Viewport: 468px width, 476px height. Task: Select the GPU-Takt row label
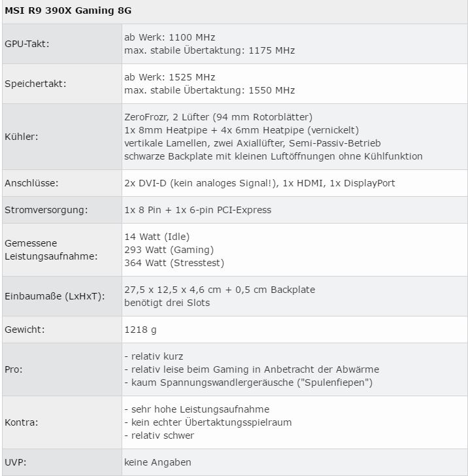pos(27,44)
